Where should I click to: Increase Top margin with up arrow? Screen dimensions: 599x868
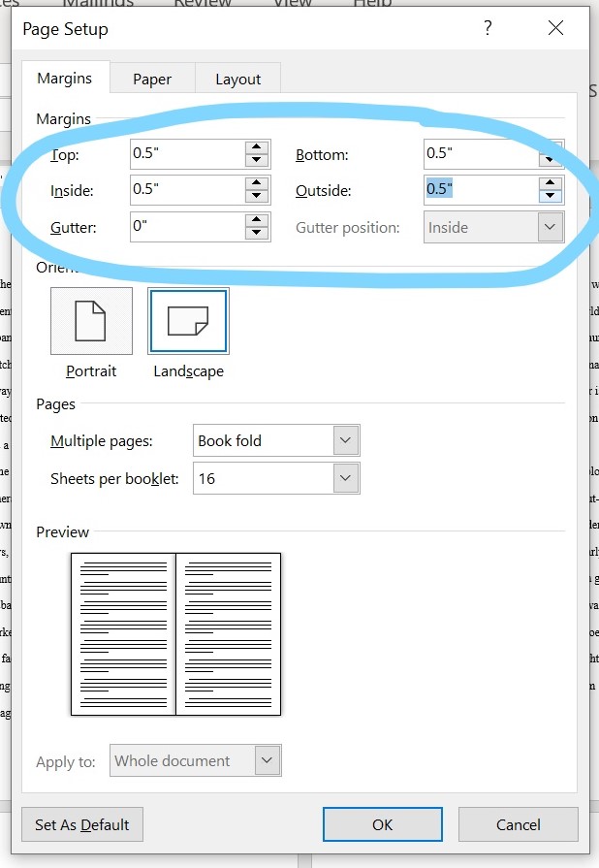tap(257, 147)
